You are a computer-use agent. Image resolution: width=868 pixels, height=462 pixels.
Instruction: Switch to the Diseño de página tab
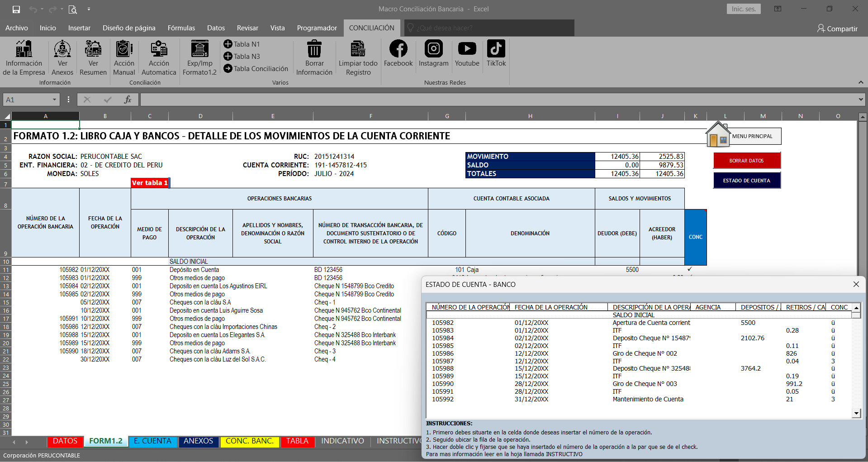(129, 28)
